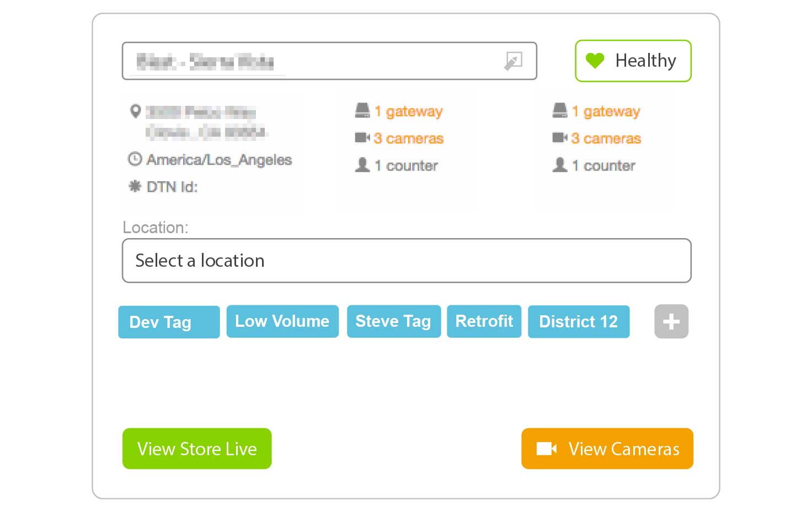Click the America/Los_Angeles timezone text
The width and height of the screenshot is (812, 512).
219,160
